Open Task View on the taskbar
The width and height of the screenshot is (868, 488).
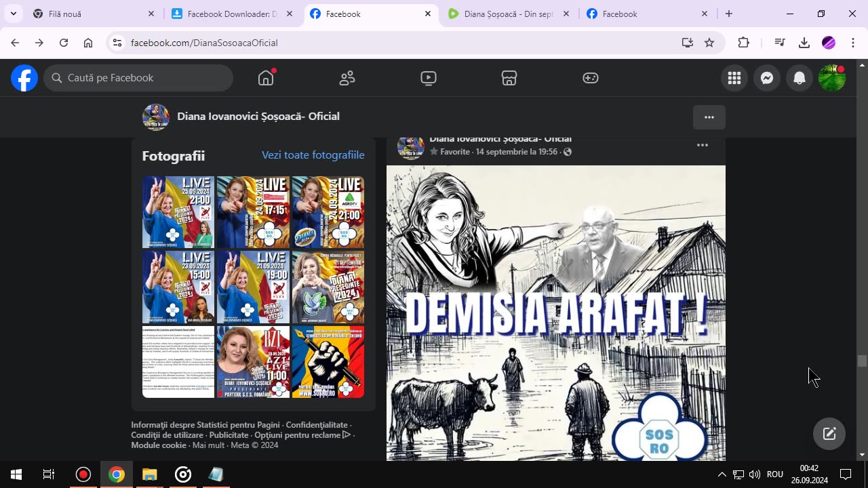(49, 474)
